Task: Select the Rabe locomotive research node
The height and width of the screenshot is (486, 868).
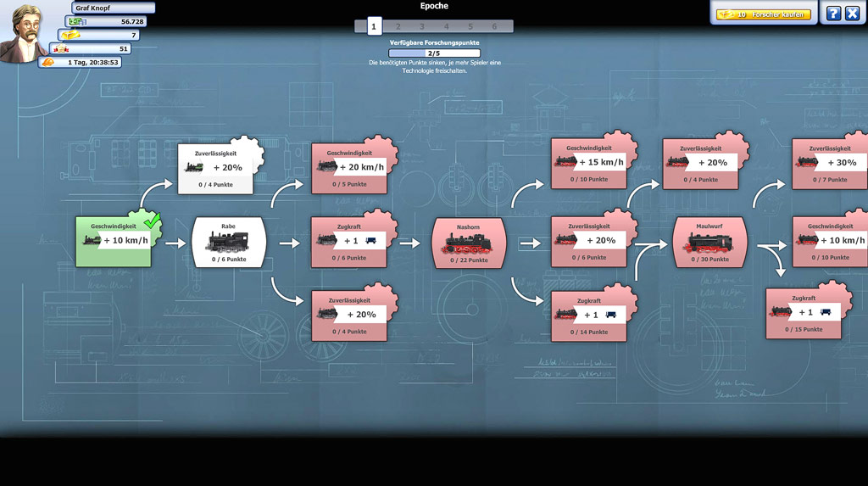Action: point(229,243)
